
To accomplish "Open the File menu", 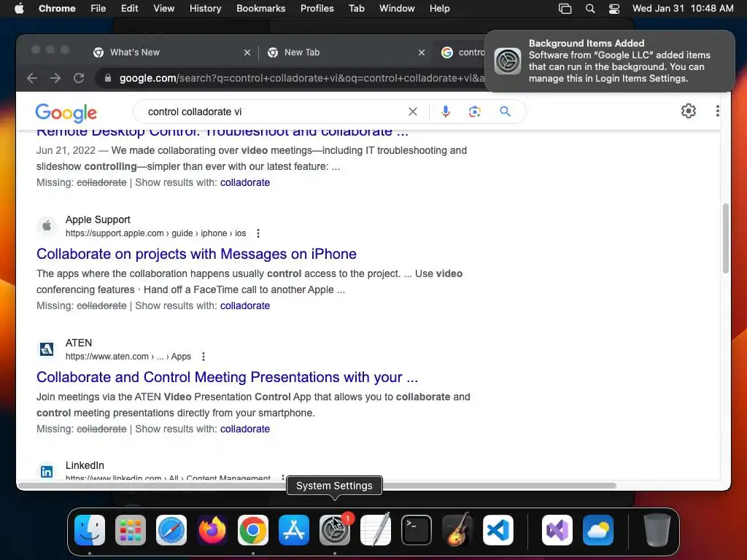I will tap(98, 8).
